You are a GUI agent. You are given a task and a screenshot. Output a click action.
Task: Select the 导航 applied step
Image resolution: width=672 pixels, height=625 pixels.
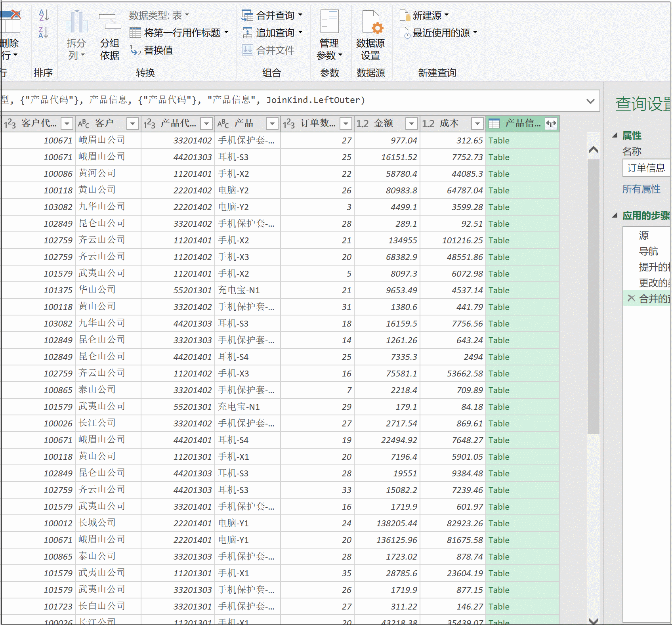(649, 251)
